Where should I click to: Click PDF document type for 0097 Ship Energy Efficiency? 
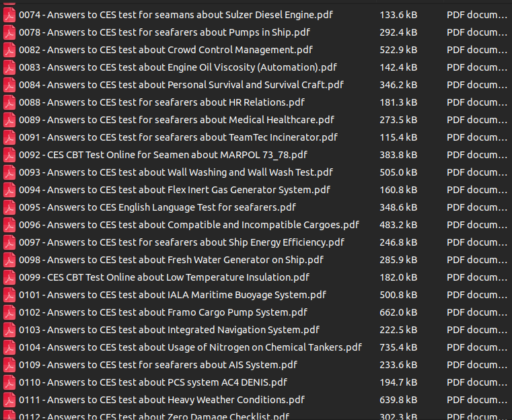point(476,242)
